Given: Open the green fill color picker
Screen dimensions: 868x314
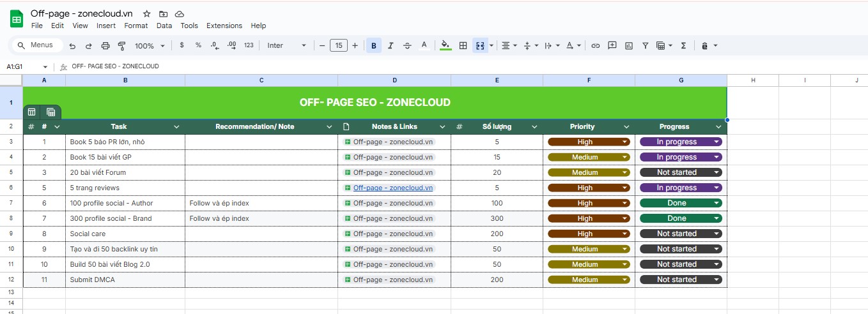Looking at the screenshot, I should (x=446, y=45).
